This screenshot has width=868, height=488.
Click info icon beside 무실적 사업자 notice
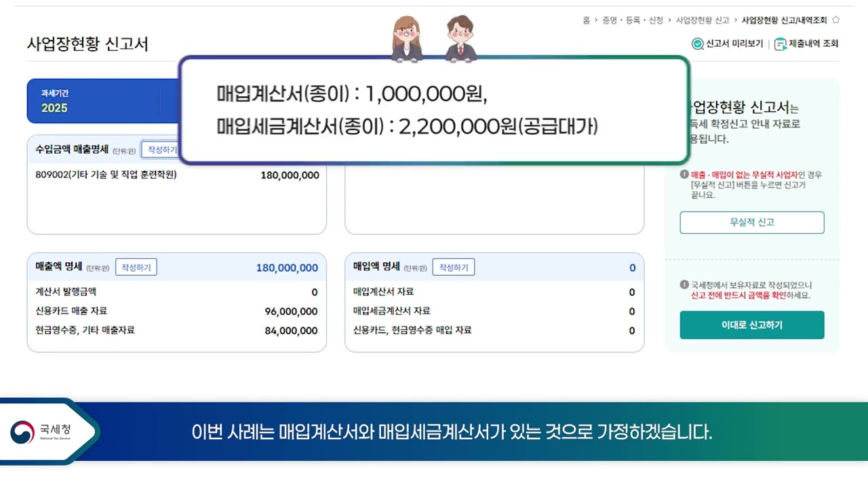click(x=684, y=175)
